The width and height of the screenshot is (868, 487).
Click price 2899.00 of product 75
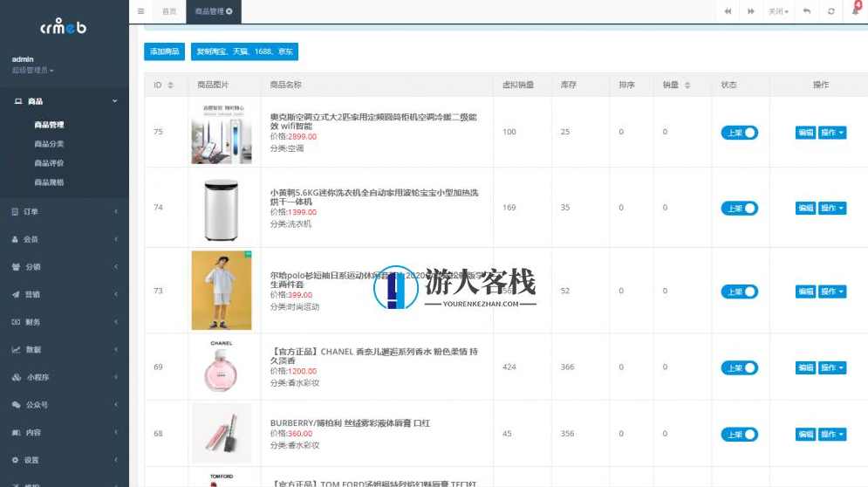(302, 136)
